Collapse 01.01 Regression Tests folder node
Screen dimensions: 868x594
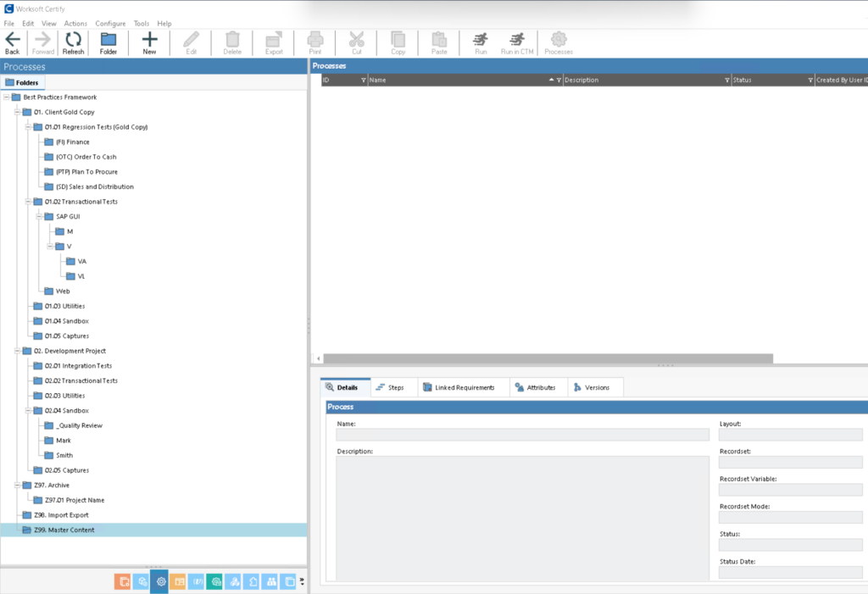click(28, 127)
